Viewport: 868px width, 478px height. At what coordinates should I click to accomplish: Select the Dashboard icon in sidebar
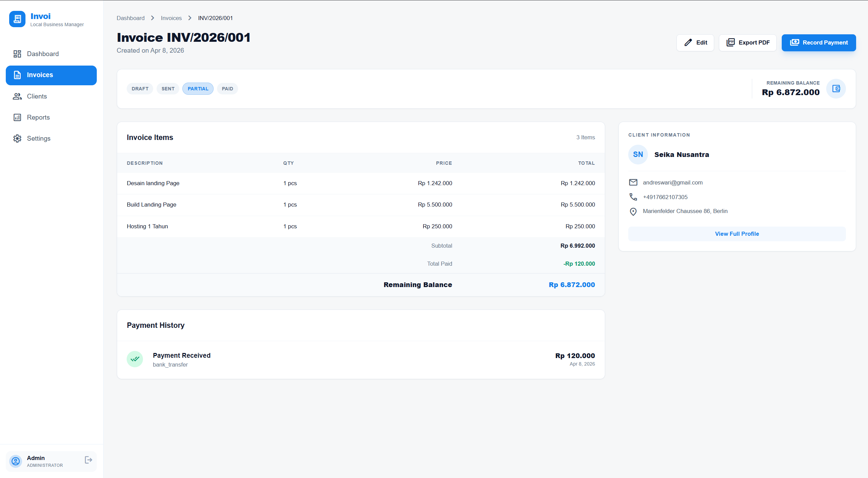17,54
